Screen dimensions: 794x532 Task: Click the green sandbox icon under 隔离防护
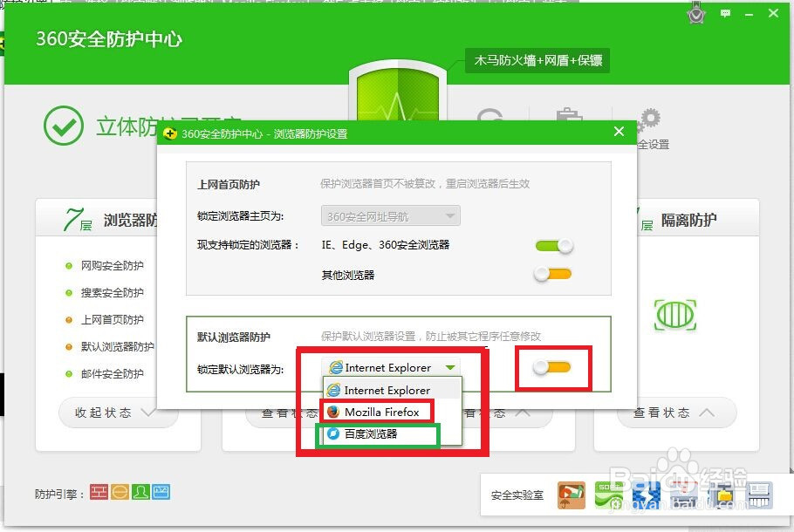coord(675,315)
